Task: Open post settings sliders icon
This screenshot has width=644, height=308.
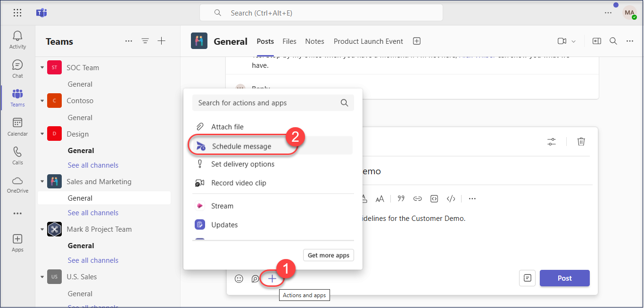Action: 552,141
